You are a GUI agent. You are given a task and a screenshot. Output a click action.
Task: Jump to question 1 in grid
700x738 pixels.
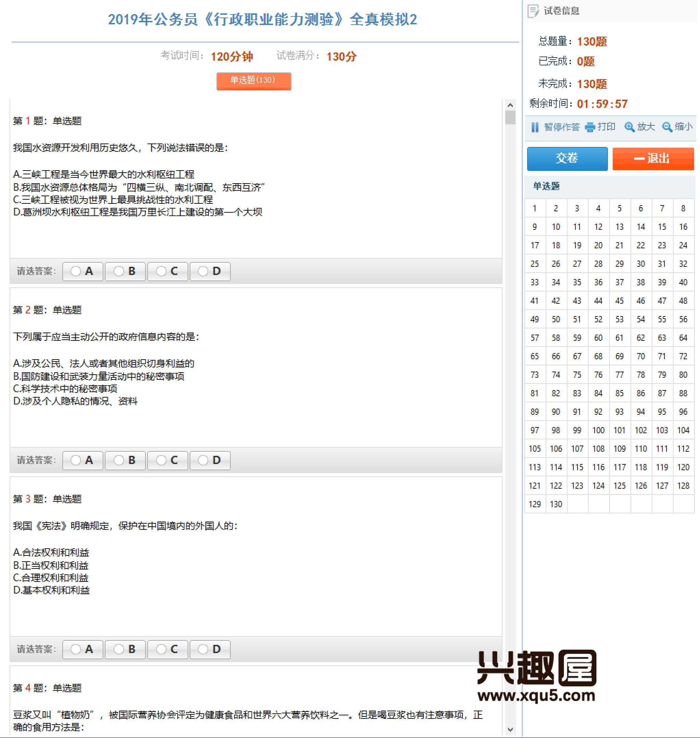(535, 208)
